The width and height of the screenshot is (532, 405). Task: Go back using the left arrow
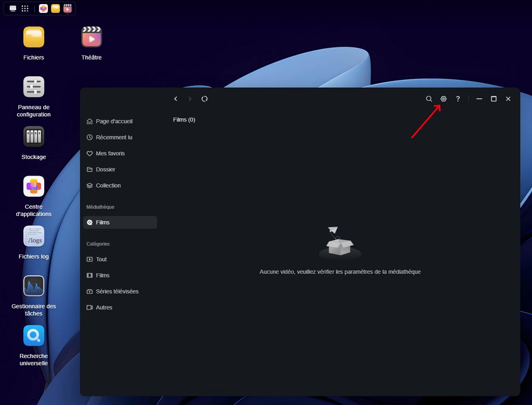click(x=176, y=99)
